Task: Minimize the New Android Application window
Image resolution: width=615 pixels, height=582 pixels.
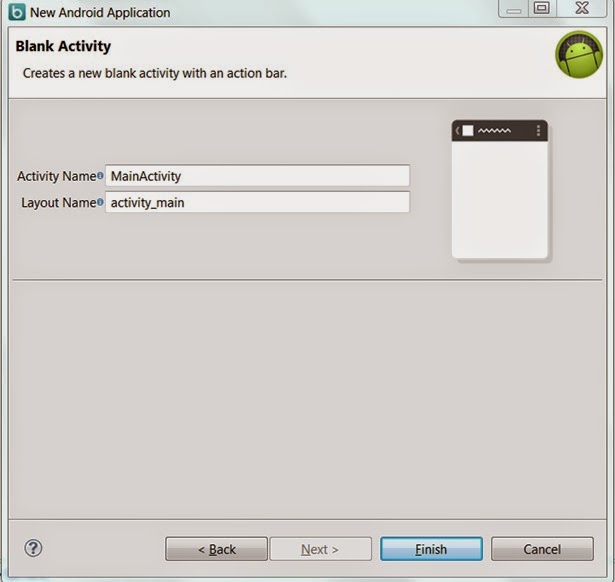Action: pos(513,9)
